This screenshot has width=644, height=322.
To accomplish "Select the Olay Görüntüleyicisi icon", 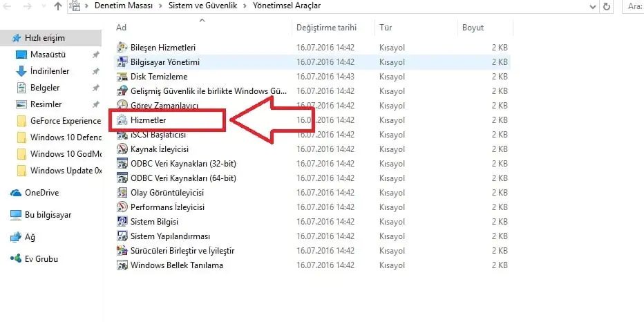I will tap(122, 193).
